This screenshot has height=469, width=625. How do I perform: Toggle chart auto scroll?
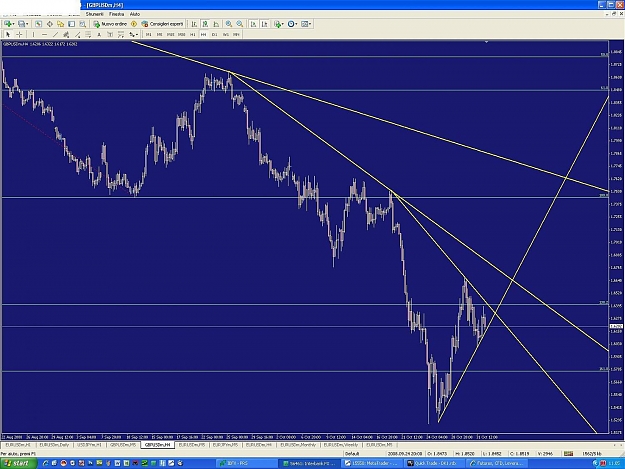pos(253,24)
